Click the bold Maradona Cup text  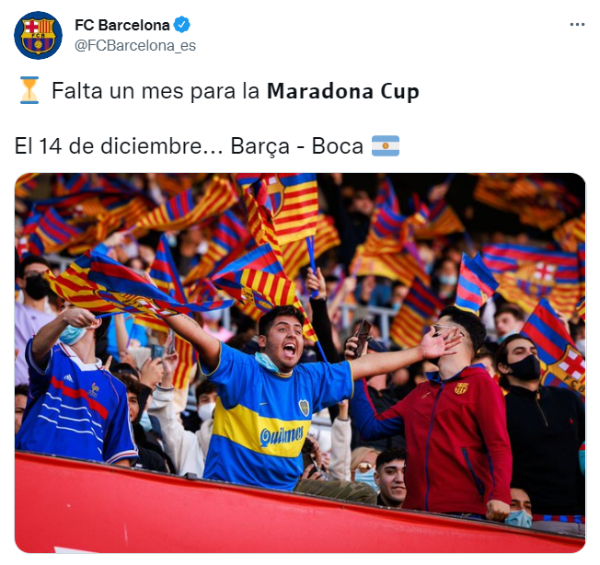pos(343,91)
